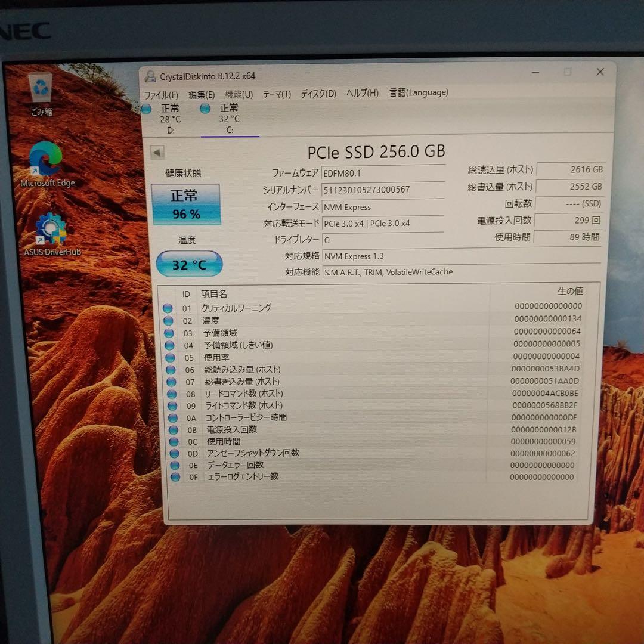Click the left arrow drive navigation button
The image size is (644, 644).
[x=156, y=152]
